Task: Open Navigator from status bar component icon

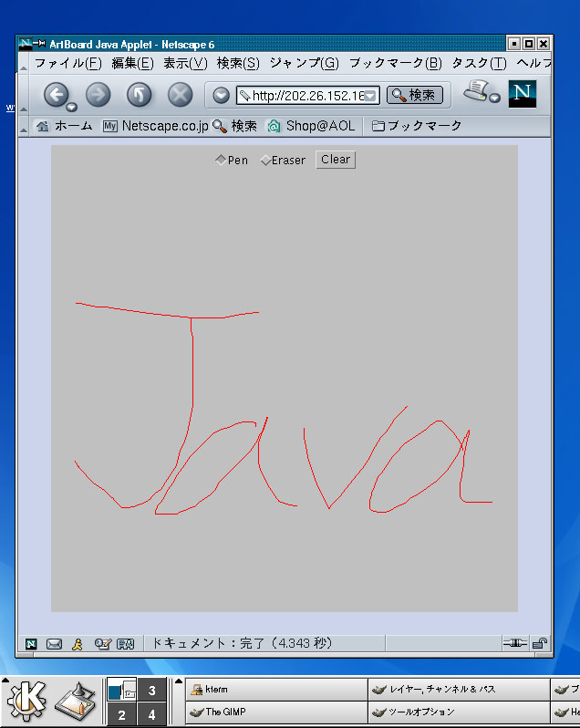Action: pos(31,644)
